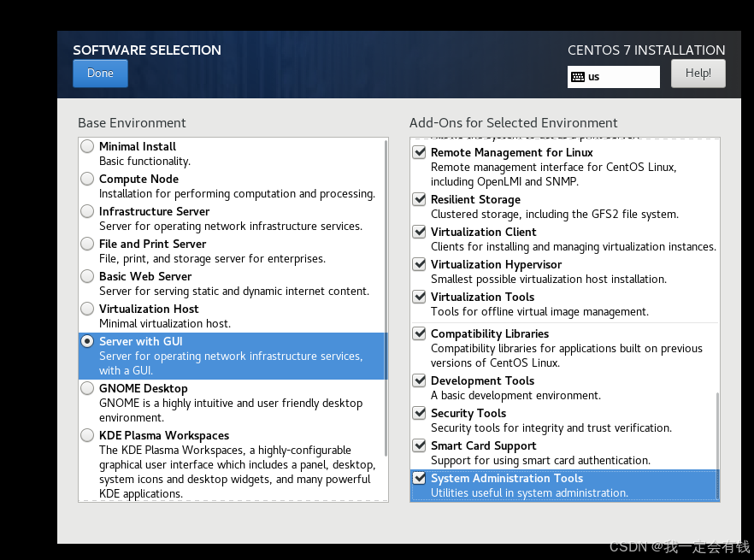The height and width of the screenshot is (560, 754).
Task: Click 'Support for using smart card authentication.'
Action: point(540,461)
